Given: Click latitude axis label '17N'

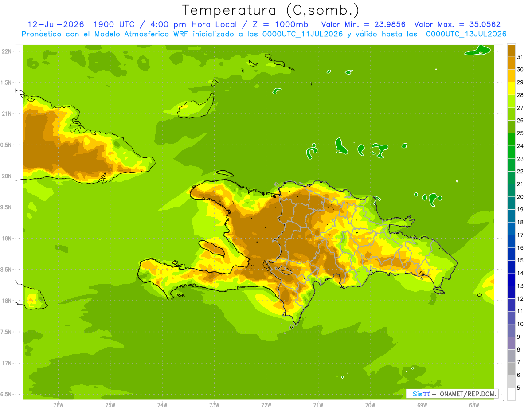Looking at the screenshot, I should click(x=6, y=363).
